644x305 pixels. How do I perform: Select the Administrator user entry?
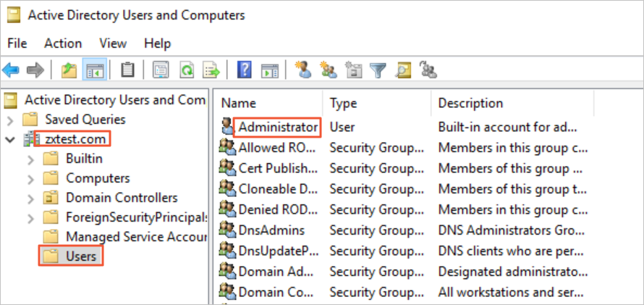click(278, 127)
